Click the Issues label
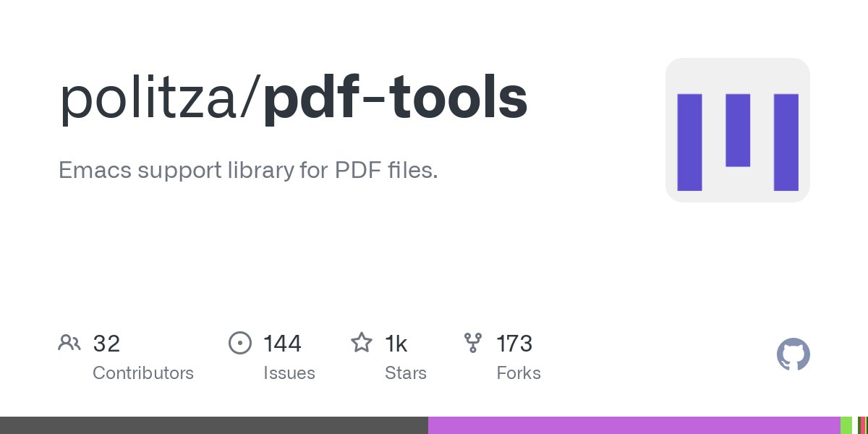Screen dimensions: 868x434 pyautogui.click(x=289, y=373)
